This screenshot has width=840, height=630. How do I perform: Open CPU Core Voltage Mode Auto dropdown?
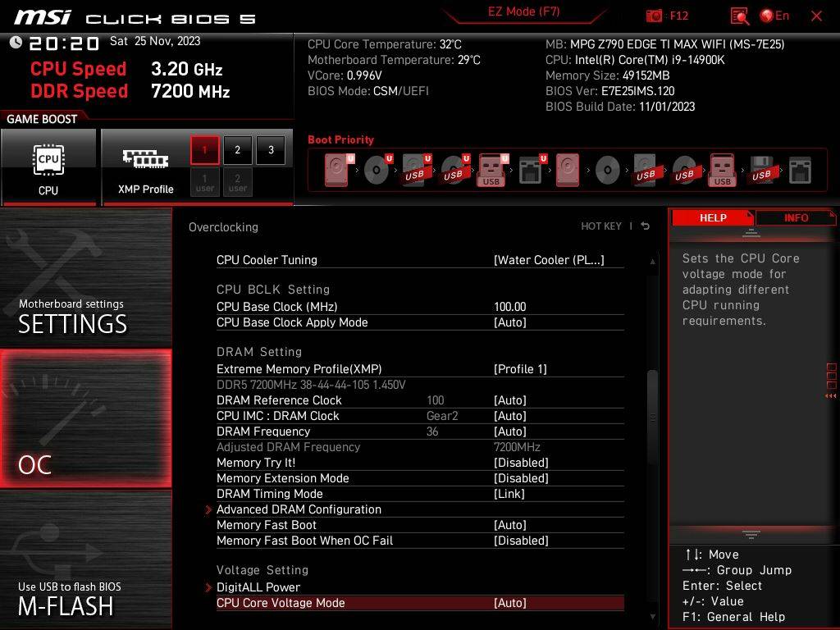point(510,603)
